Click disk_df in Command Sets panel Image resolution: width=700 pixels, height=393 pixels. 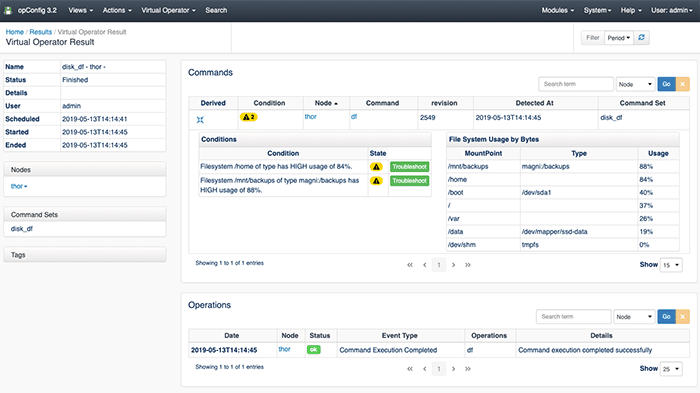(22, 229)
